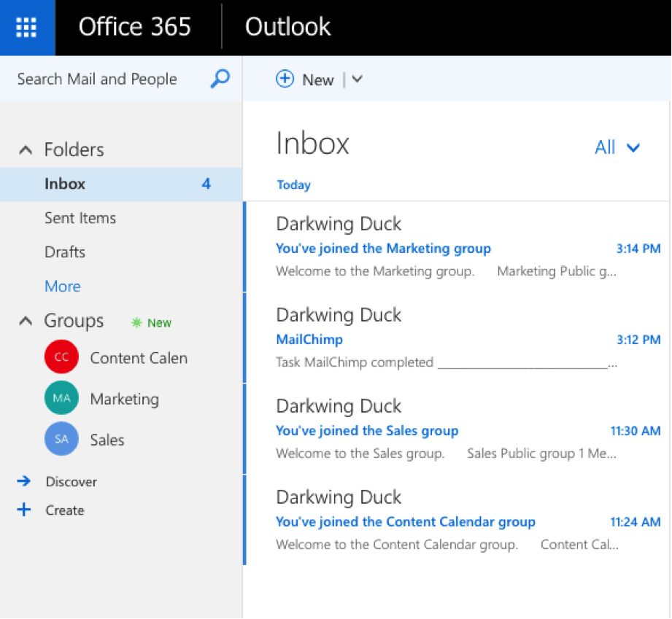Viewport: 672px width, 619px height.
Task: Open the Marketing group label
Action: click(125, 400)
